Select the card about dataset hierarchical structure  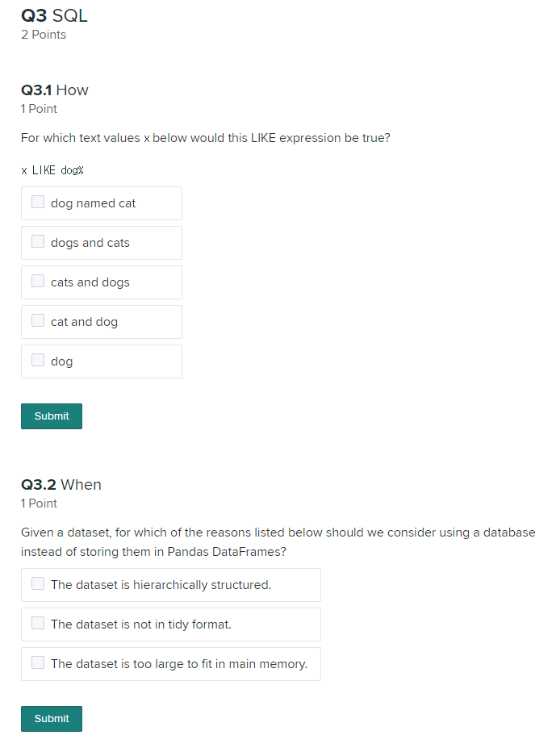coord(170,583)
